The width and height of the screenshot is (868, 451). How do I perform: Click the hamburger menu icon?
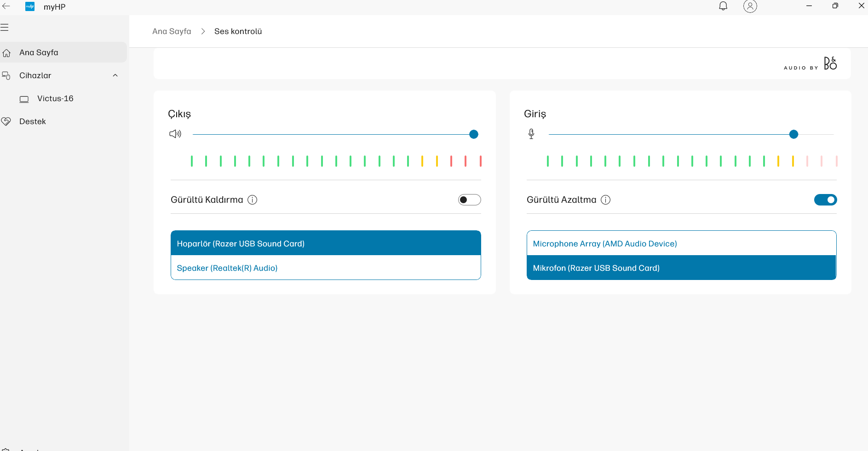point(5,28)
